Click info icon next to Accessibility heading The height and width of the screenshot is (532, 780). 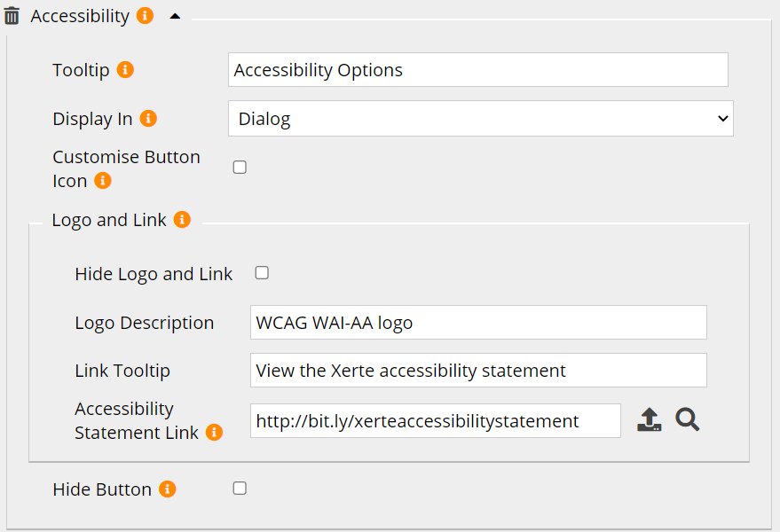145,16
